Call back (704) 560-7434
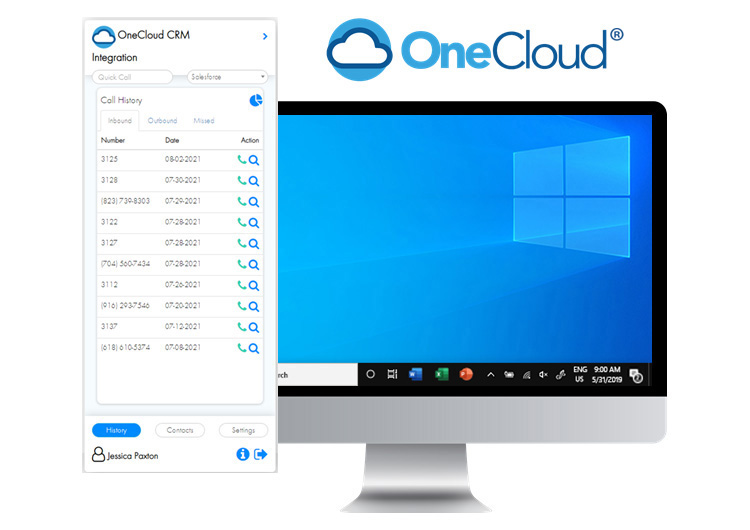The width and height of the screenshot is (750, 530). pos(242,264)
